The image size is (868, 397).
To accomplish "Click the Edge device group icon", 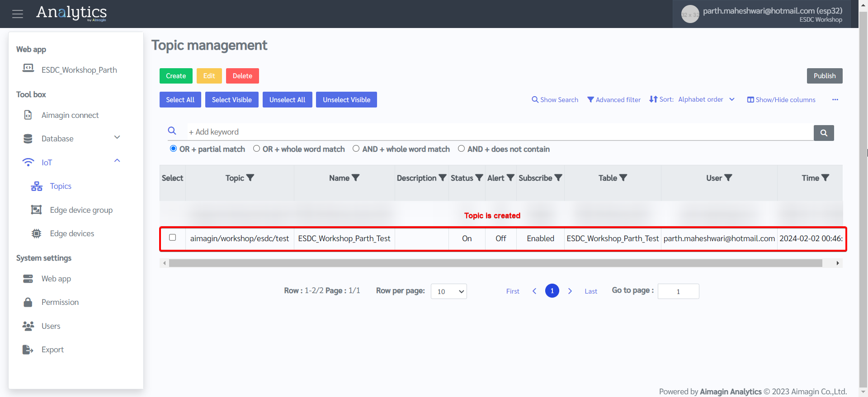I will [x=36, y=210].
